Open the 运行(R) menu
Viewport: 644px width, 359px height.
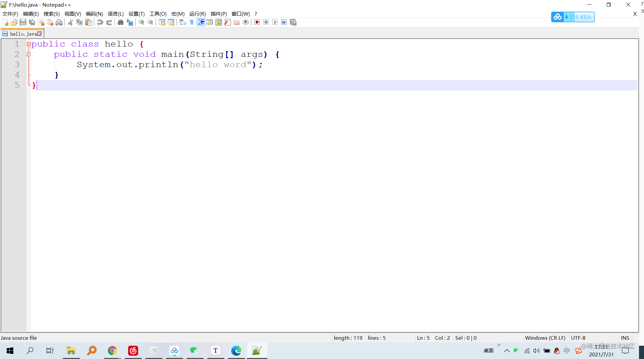coord(197,14)
